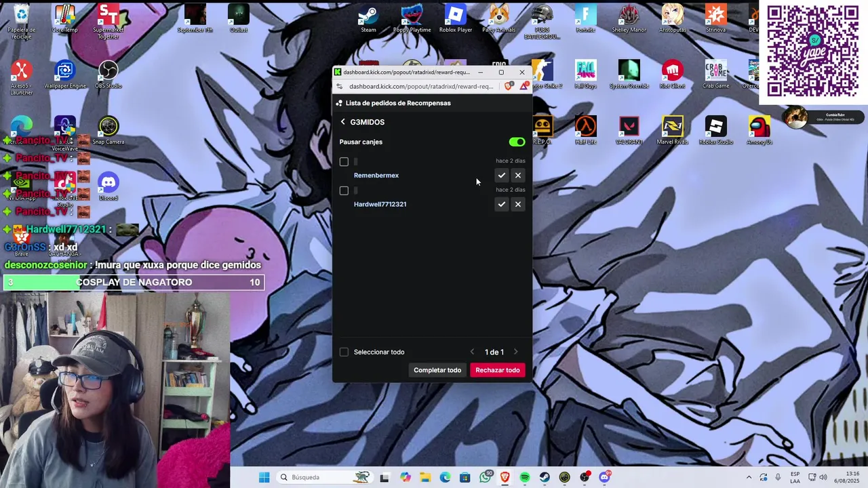Screen dimensions: 868x488
Task: Click the red Rechazar todo button
Action: [498, 370]
